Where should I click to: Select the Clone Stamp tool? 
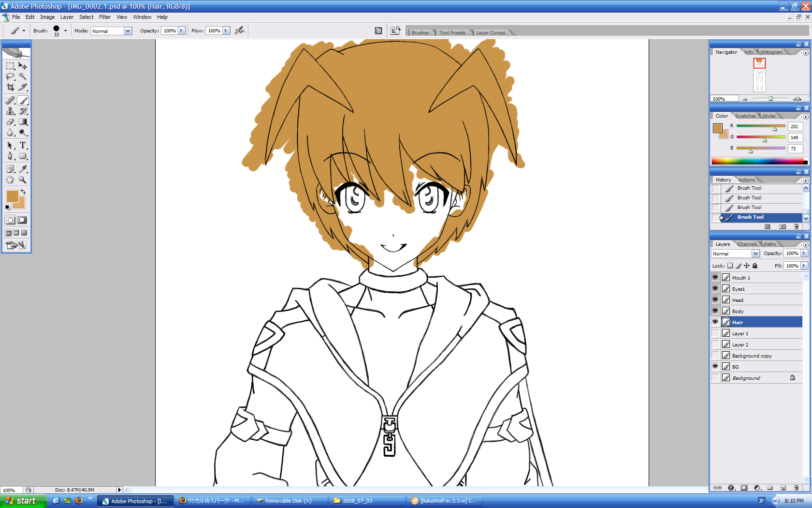point(10,111)
